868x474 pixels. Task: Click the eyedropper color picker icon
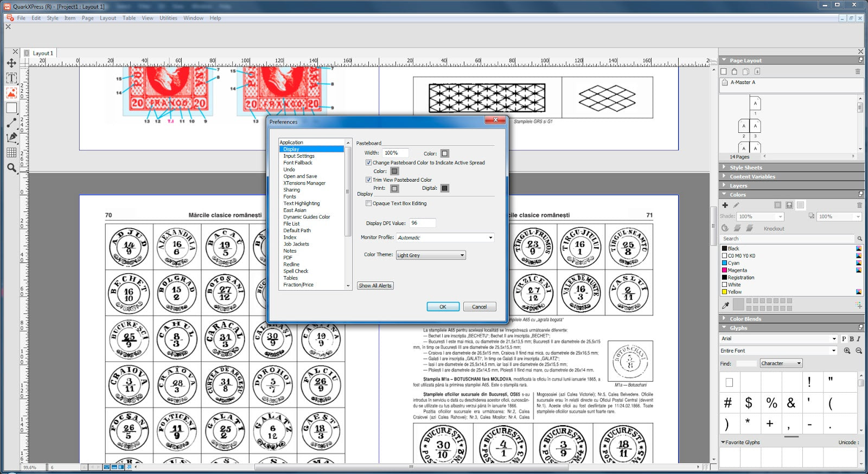point(725,305)
